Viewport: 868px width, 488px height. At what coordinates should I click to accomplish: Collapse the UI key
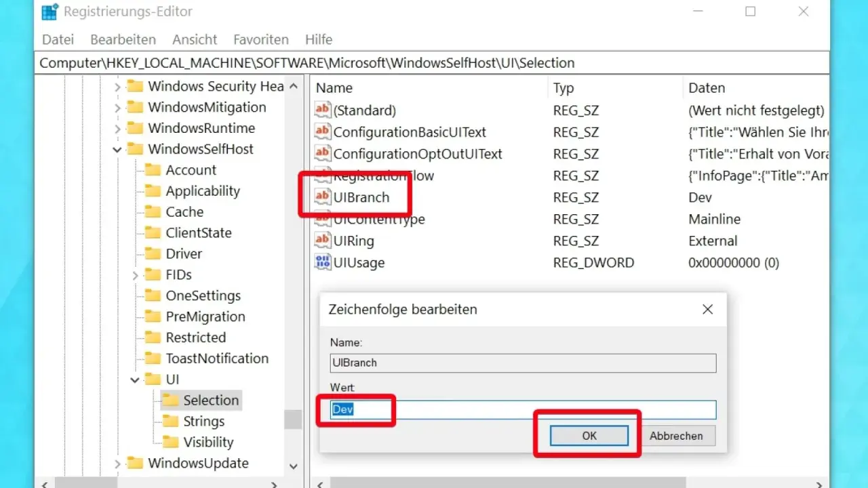135,380
